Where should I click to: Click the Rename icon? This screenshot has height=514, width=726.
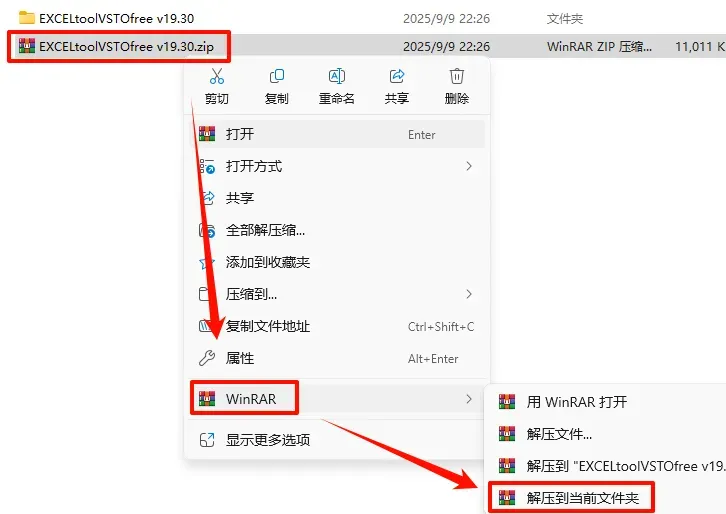[337, 76]
